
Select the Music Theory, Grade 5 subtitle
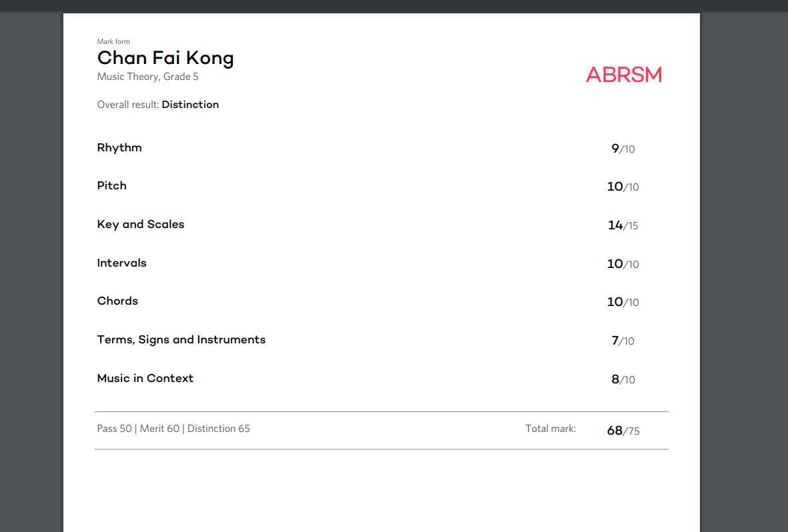[x=147, y=77]
